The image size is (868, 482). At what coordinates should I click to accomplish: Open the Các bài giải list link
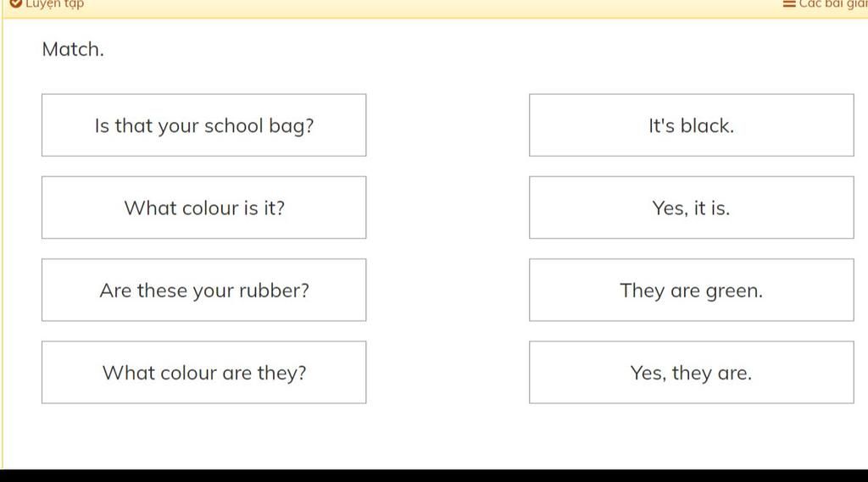tap(833, 4)
